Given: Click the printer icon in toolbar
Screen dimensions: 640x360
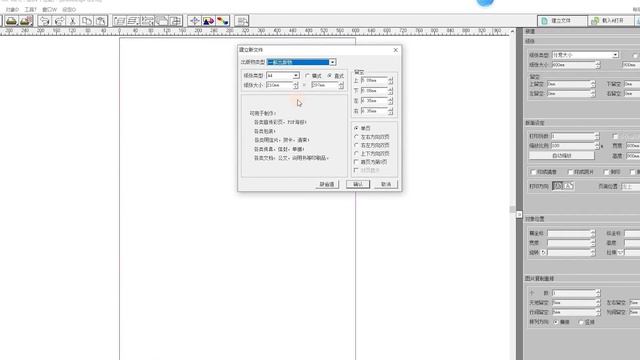Looking at the screenshot, I should click(11, 21).
